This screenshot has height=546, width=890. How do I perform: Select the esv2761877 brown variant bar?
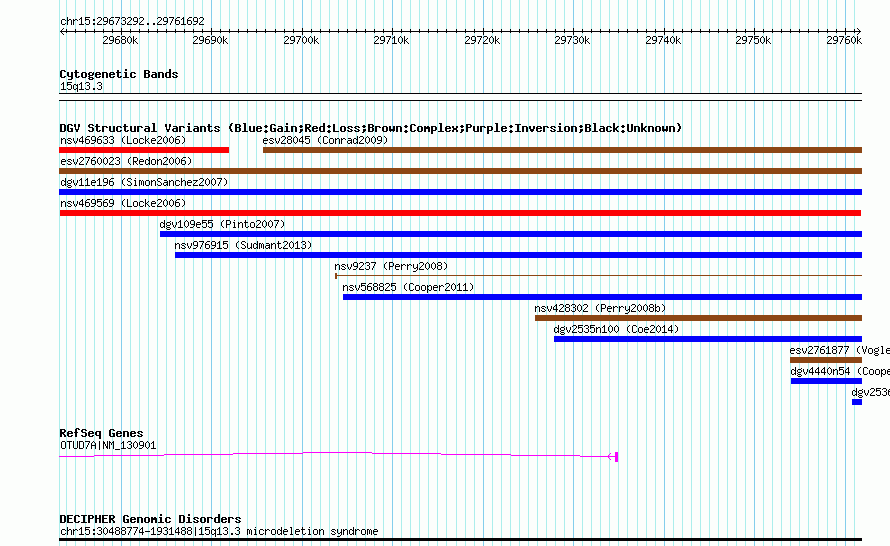826,360
